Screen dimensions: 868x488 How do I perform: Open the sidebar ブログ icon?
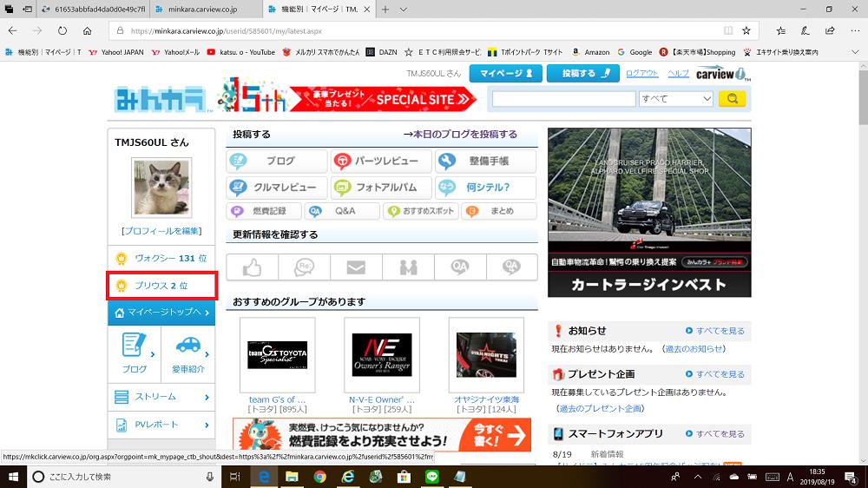click(x=135, y=353)
